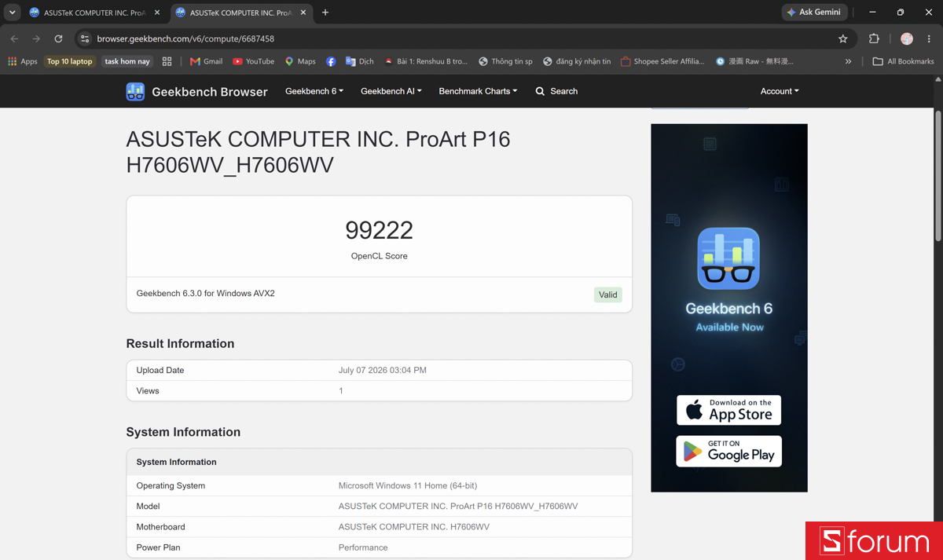Show more bookmarks chevron
The width and height of the screenshot is (943, 560).
pos(848,61)
